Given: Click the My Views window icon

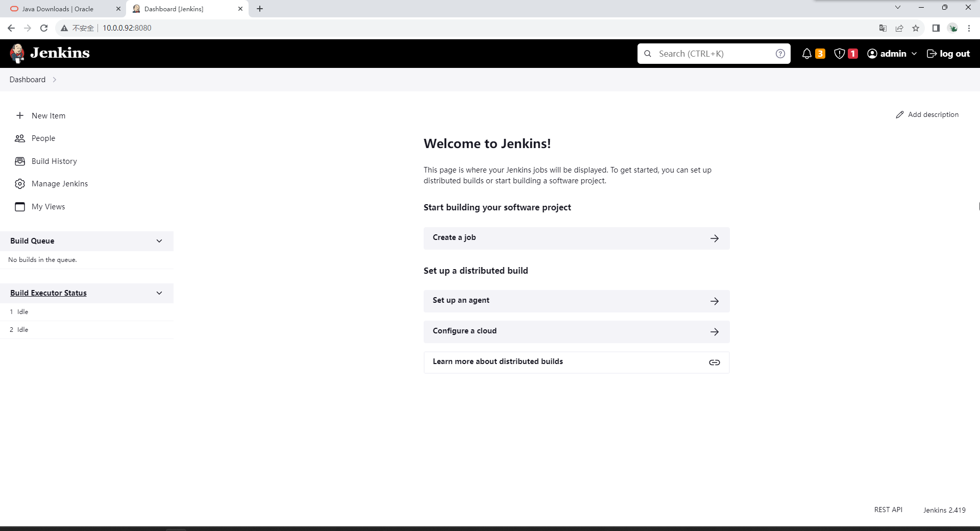Looking at the screenshot, I should coord(20,207).
